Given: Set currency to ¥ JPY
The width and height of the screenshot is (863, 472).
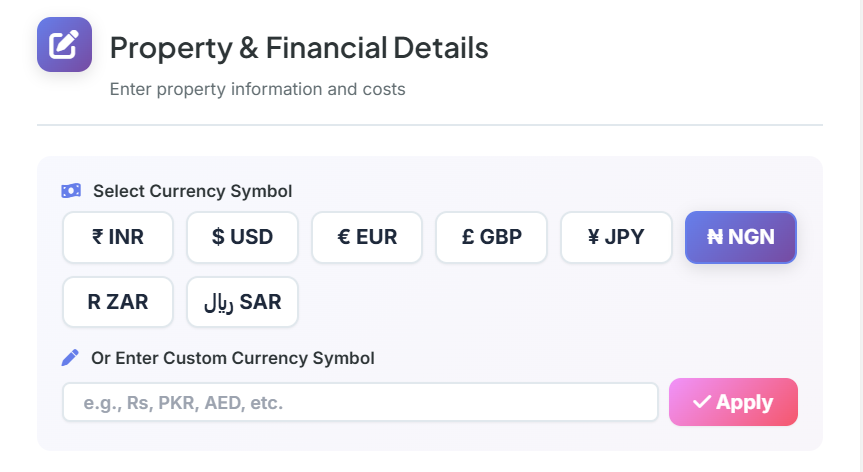Looking at the screenshot, I should [x=616, y=237].
